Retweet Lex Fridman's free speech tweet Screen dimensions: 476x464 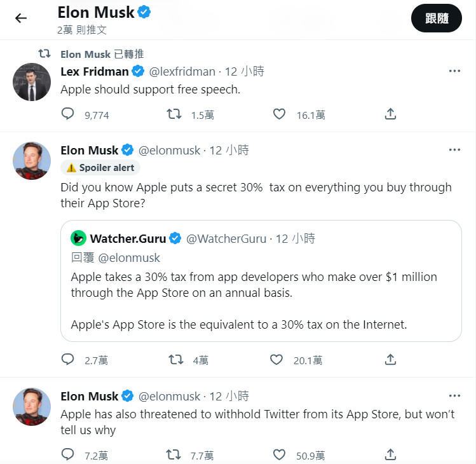173,114
